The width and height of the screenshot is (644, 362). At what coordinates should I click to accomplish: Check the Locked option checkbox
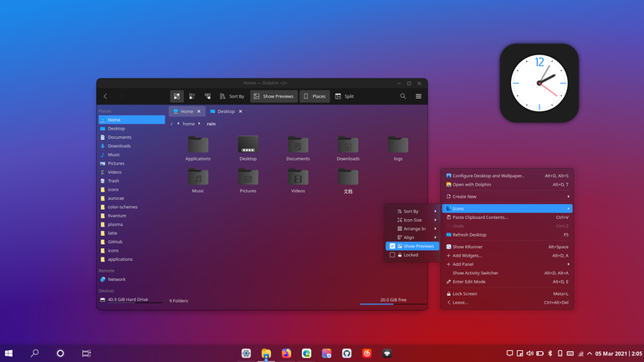pos(392,255)
